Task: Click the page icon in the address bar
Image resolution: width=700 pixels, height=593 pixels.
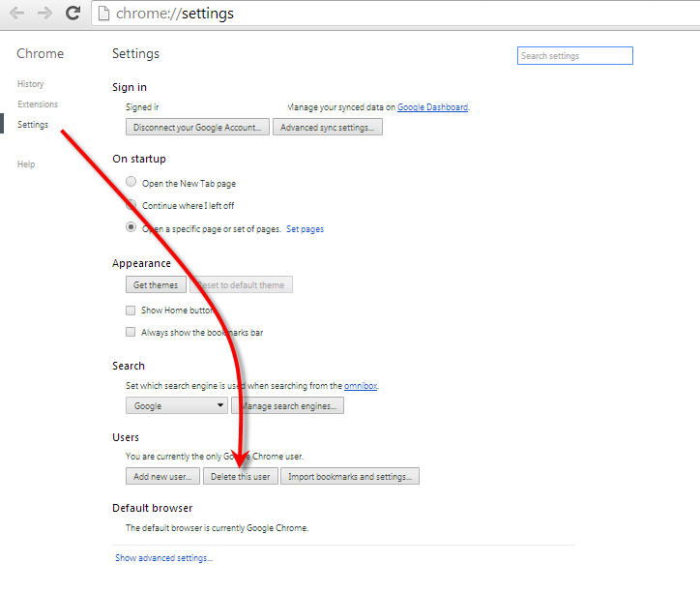Action: click(103, 14)
